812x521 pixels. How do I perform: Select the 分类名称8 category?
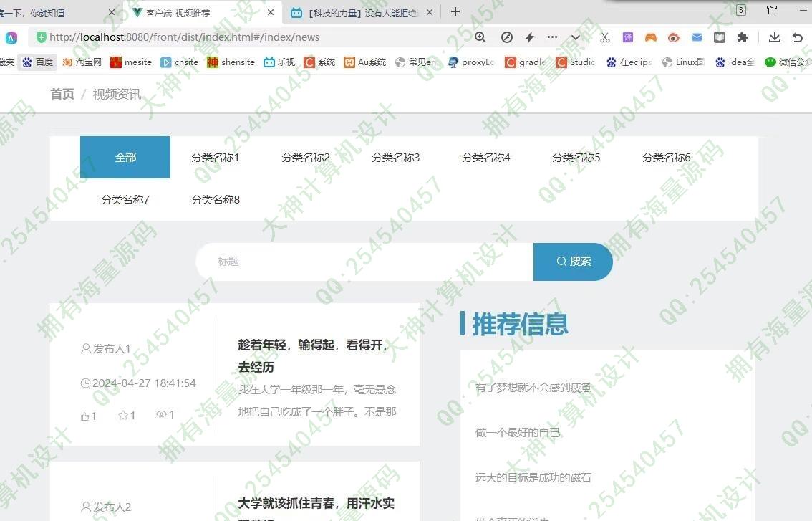point(216,200)
